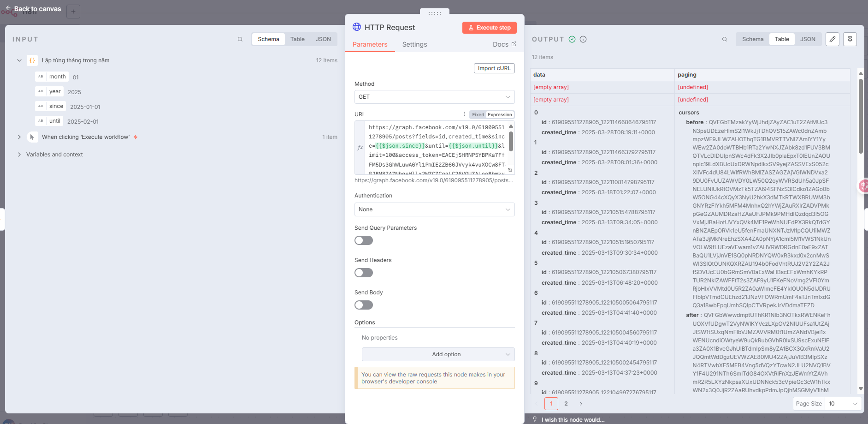The width and height of the screenshot is (868, 424).
Task: Select output JSON view
Action: tap(808, 39)
